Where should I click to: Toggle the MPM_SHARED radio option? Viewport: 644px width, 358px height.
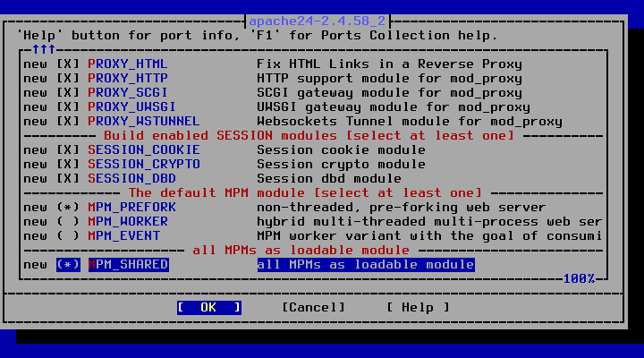[68, 265]
